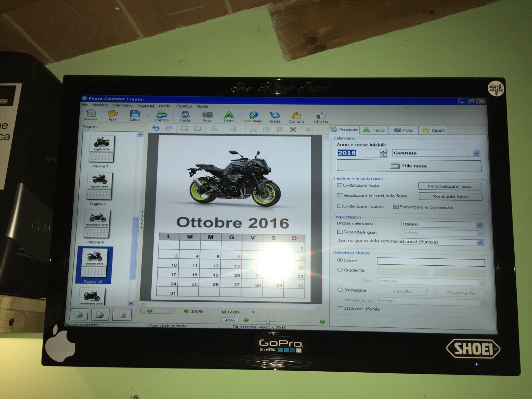This screenshot has width=532, height=399.
Task: Check Schiarisci sfondo option
Action: (x=340, y=308)
